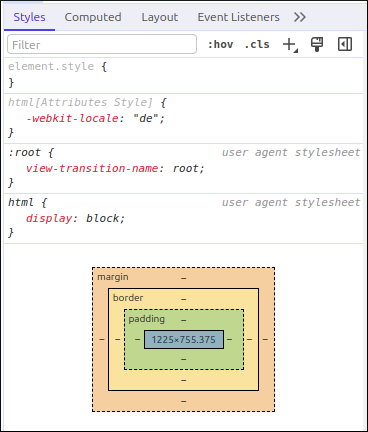Click the 1225×755.375 content box dimensions
368x432 pixels.
[x=184, y=340]
